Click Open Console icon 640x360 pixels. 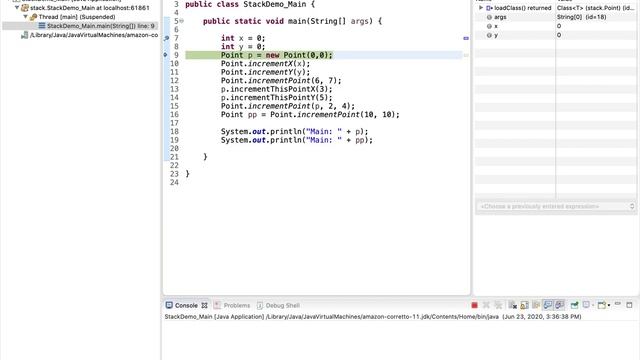point(602,305)
